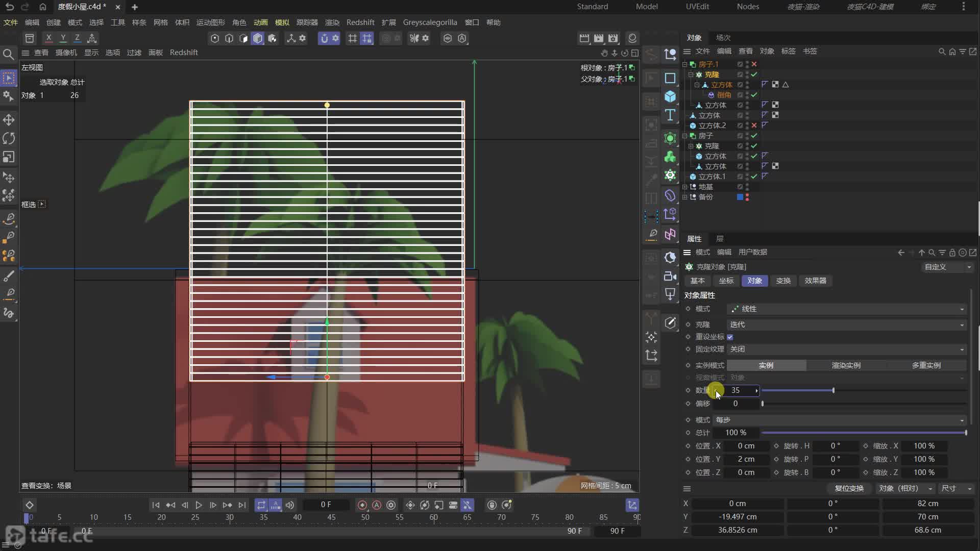Viewport: 980px width, 551px height.
Task: Toggle autokeying button in timeline
Action: pos(377,505)
